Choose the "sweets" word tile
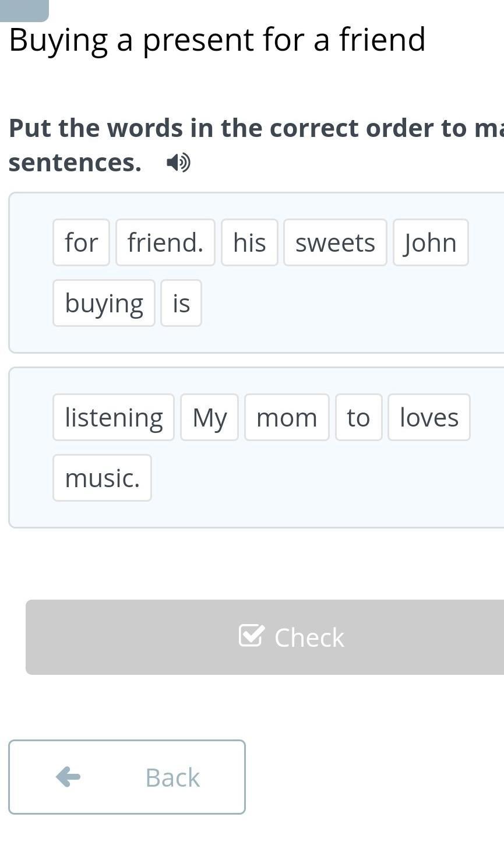 (x=335, y=242)
